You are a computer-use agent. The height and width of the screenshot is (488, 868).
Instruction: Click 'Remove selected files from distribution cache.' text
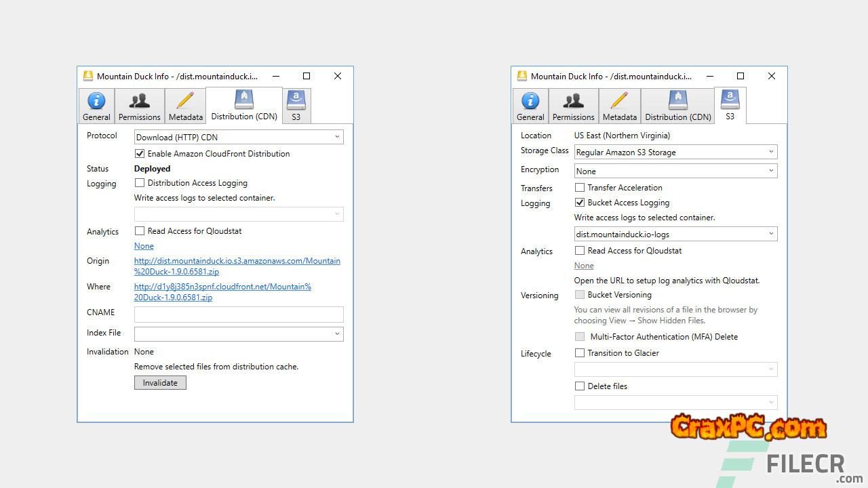coord(216,367)
